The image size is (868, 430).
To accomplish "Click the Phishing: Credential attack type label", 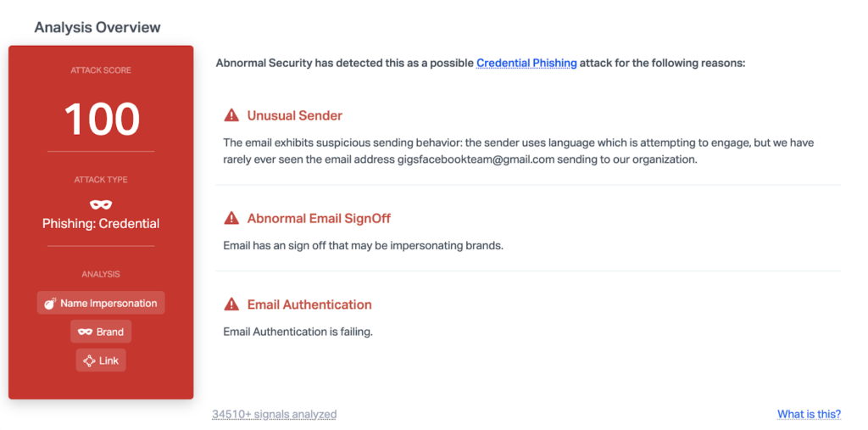I will coord(101,224).
